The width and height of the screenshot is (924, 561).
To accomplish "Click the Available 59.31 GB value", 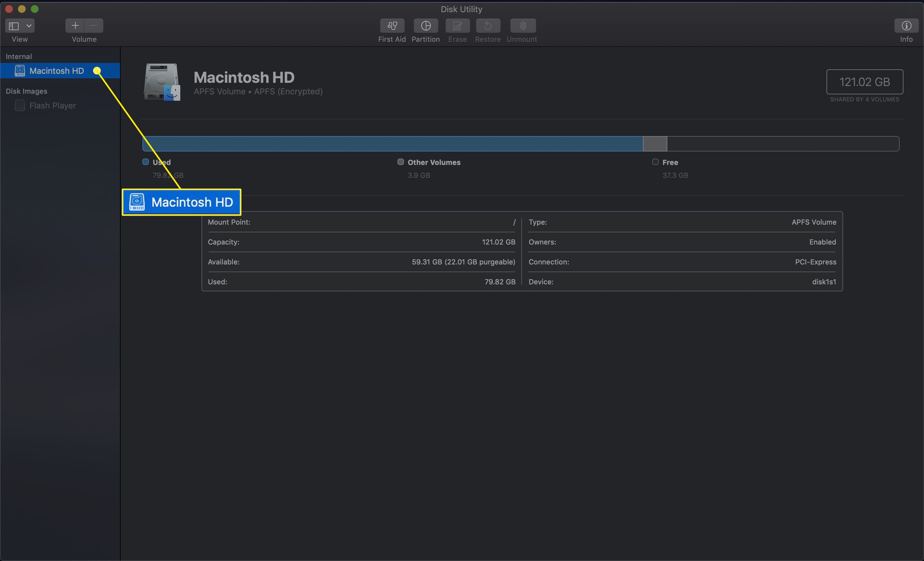I will (x=464, y=262).
